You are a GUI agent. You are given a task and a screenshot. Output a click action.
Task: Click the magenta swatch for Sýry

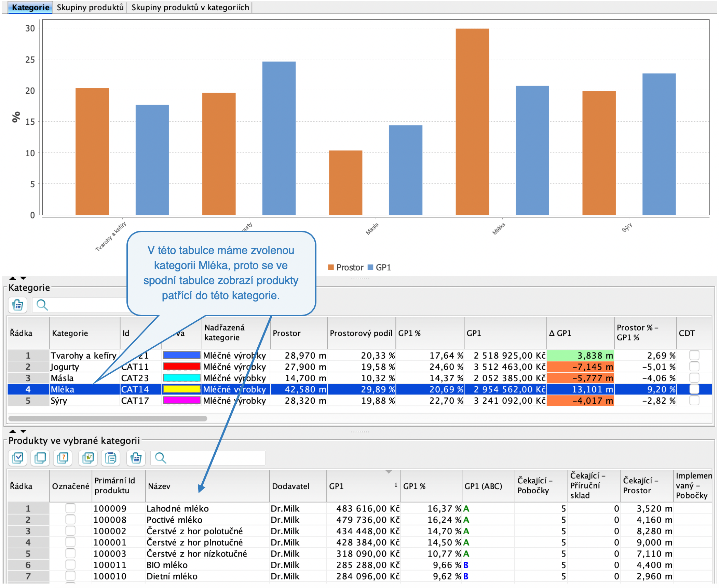(x=181, y=400)
